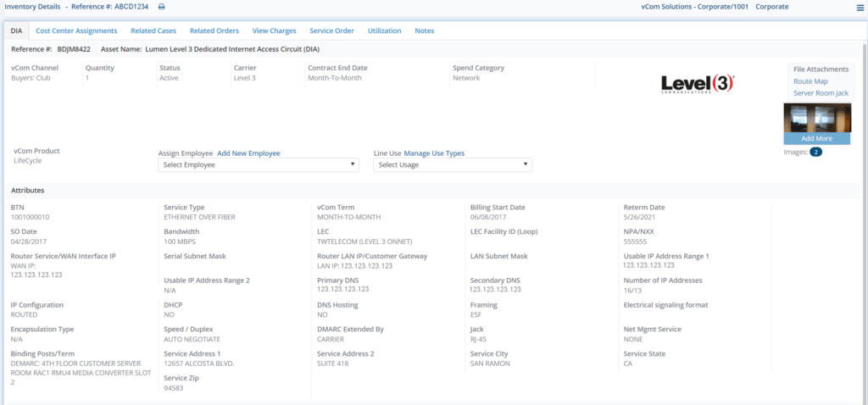Image resolution: width=868 pixels, height=405 pixels.
Task: Open the Related Cases tab
Action: [x=153, y=31]
